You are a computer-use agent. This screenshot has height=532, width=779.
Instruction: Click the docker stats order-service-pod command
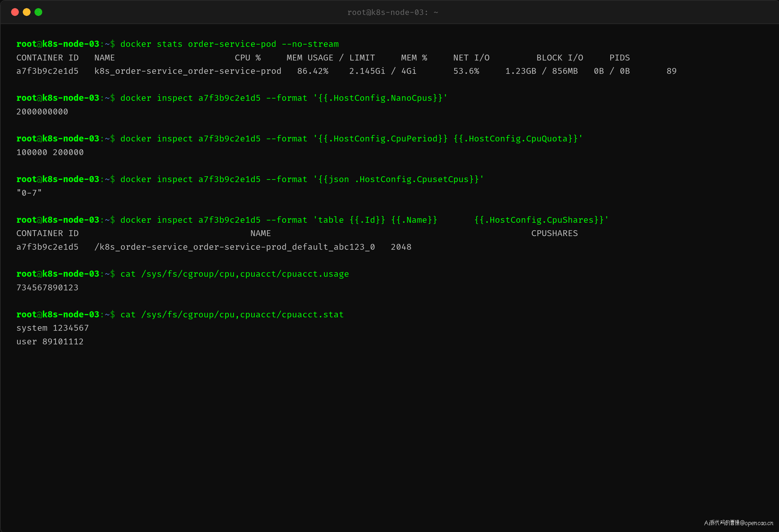click(x=230, y=44)
